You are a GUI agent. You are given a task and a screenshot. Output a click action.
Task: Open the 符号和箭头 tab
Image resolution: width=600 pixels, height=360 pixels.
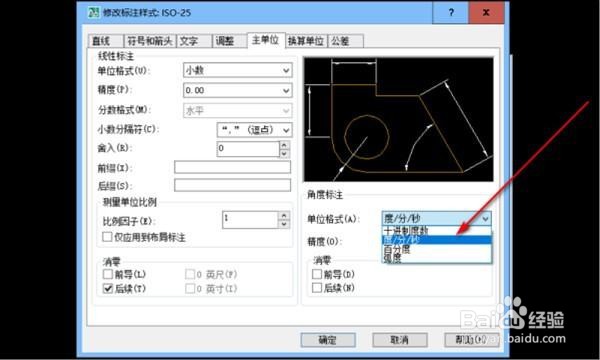[150, 41]
